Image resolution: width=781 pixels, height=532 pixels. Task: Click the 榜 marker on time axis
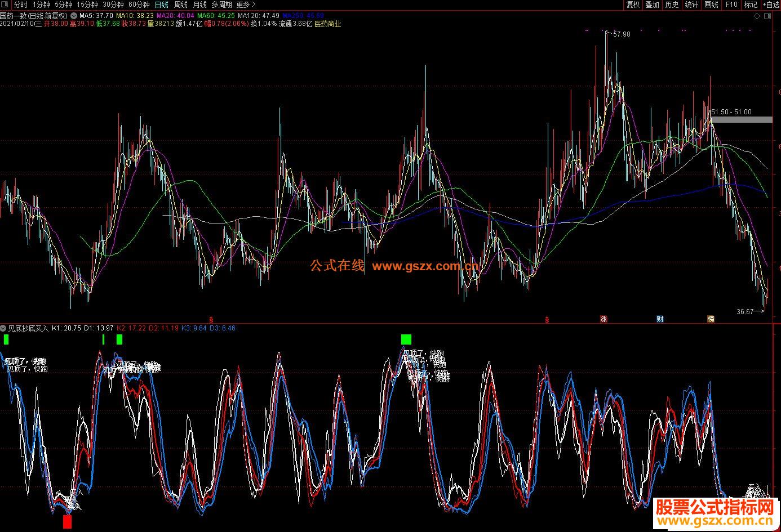point(711,319)
